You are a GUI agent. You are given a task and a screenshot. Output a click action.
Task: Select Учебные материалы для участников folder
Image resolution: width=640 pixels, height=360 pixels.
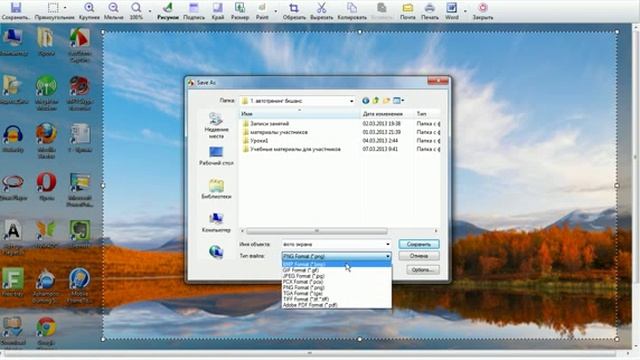tap(296, 149)
